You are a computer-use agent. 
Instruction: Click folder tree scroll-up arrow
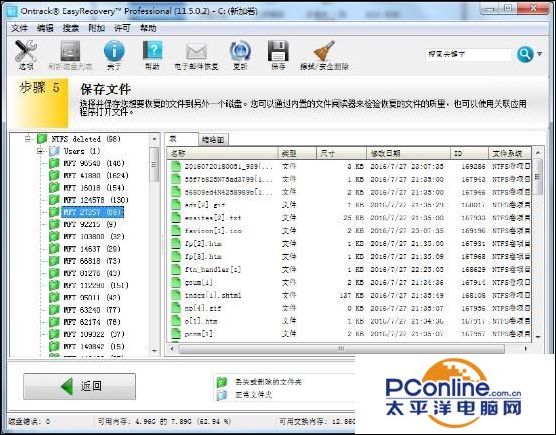[154, 139]
